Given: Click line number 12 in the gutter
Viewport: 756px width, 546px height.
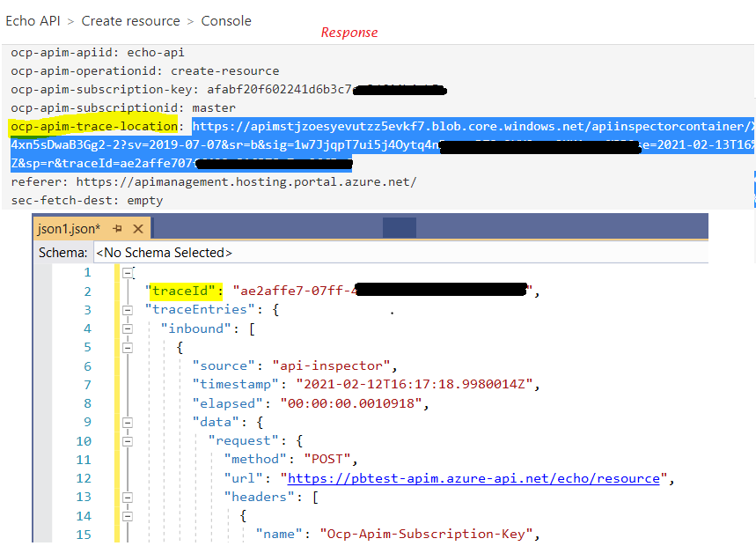Looking at the screenshot, I should point(84,478).
